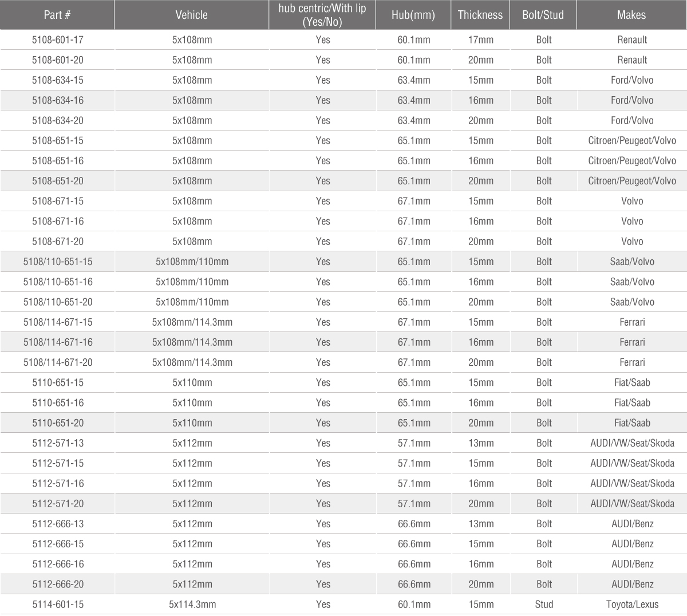Screen dimensions: 687x616
Task: Click the Stud cell in last row
Action: click(544, 605)
